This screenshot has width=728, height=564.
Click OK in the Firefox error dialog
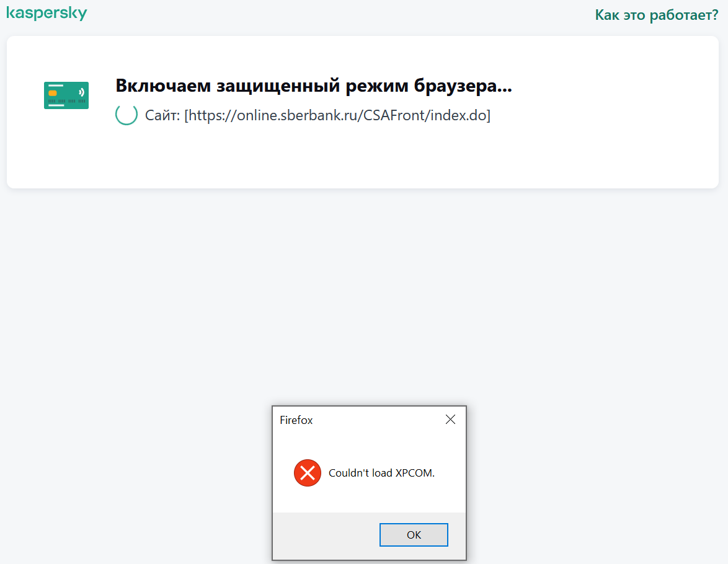tap(413, 535)
